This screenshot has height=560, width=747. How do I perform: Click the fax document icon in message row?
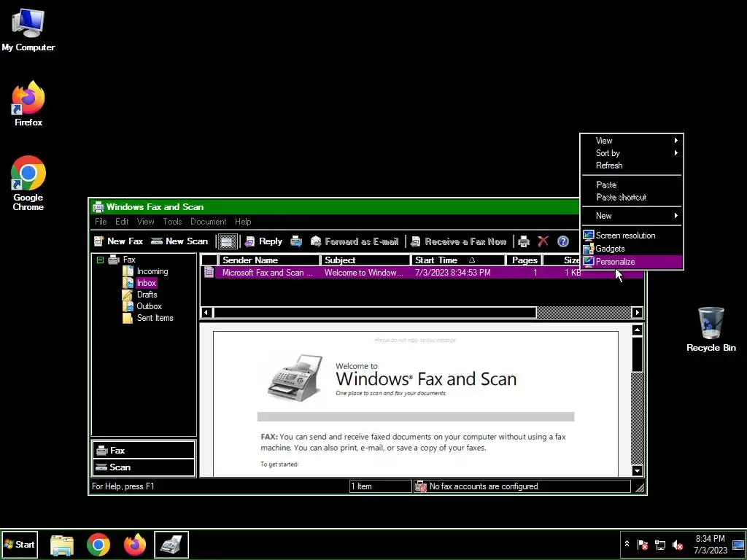[209, 273]
